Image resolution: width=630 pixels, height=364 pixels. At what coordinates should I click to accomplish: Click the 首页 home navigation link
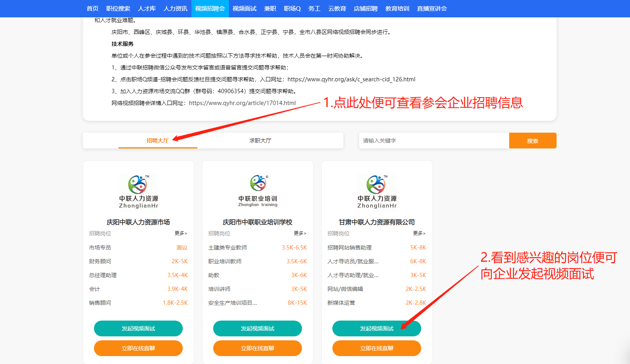[92, 9]
